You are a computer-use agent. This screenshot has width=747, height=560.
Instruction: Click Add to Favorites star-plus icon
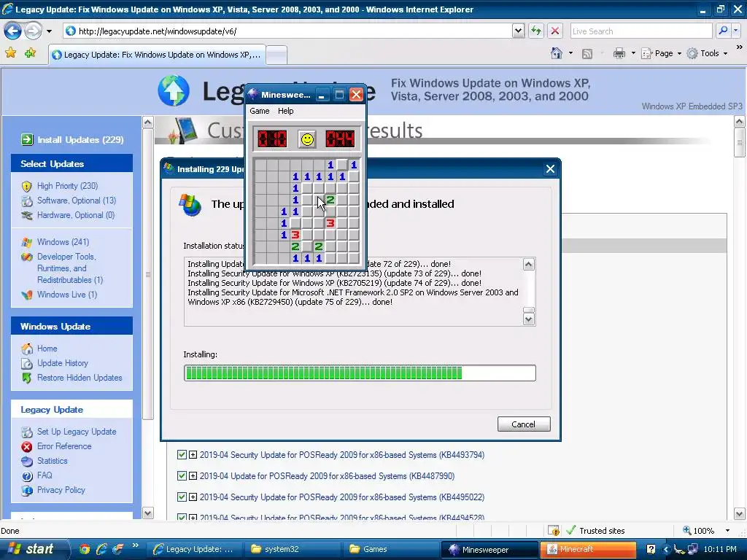tap(30, 52)
